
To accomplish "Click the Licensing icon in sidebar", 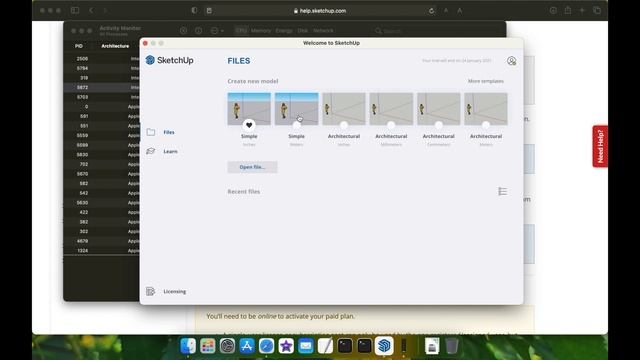I will (150, 291).
